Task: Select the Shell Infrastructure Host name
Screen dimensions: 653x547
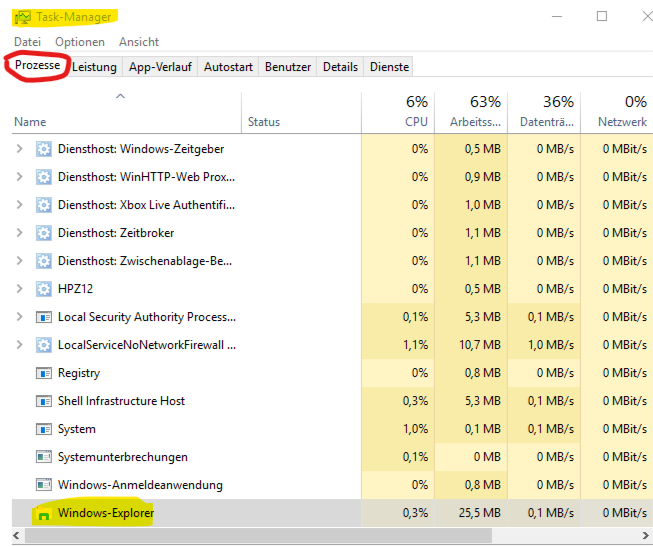Action: click(x=121, y=401)
